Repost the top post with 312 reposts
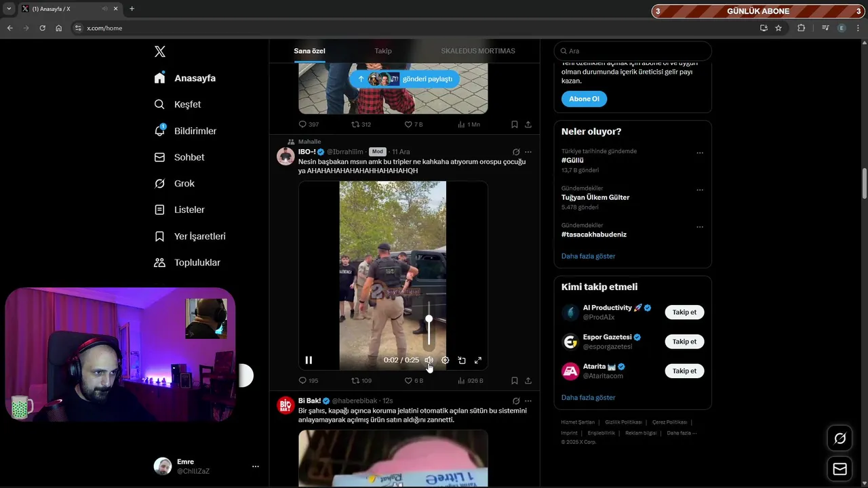Screen dimensions: 868x488 (x=361, y=125)
